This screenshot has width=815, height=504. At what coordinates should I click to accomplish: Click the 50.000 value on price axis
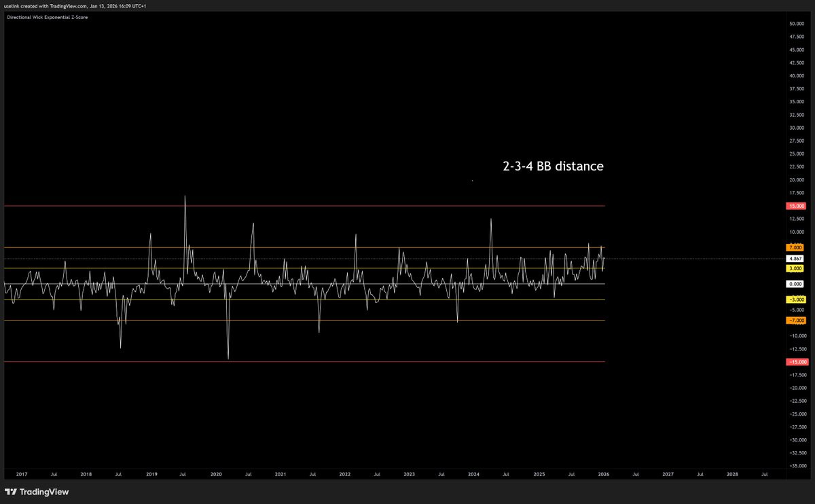coord(797,24)
